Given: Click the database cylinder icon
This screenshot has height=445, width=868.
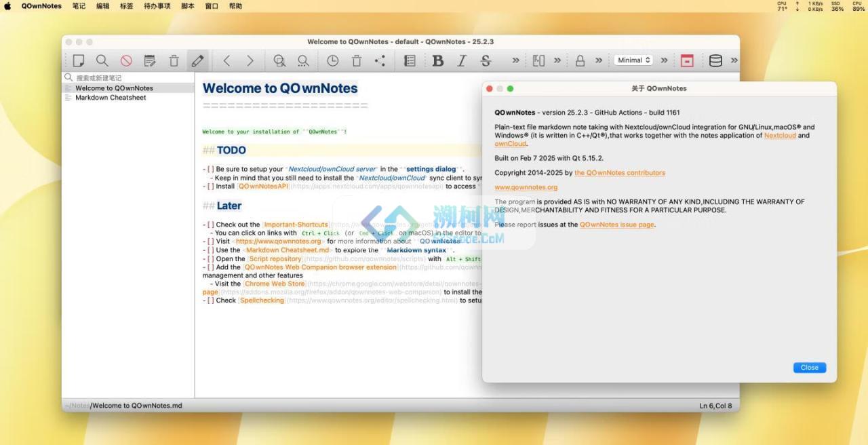Looking at the screenshot, I should [715, 60].
